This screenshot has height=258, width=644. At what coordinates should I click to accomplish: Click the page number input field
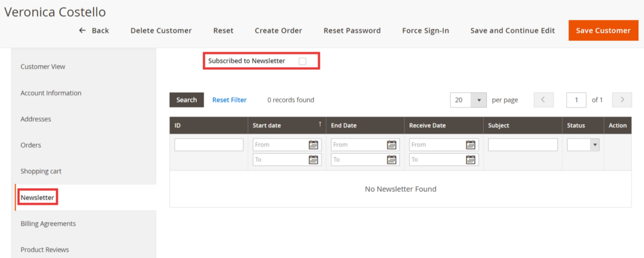pos(576,100)
